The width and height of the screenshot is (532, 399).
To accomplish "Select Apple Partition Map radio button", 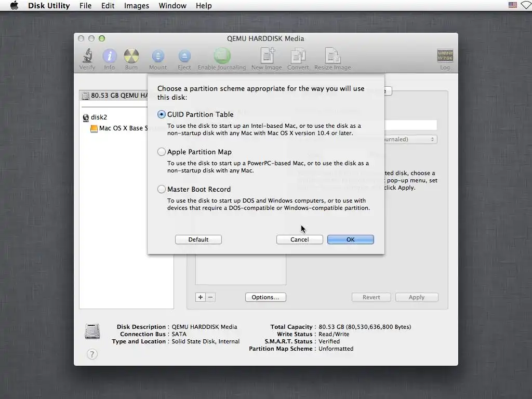I will 162,152.
